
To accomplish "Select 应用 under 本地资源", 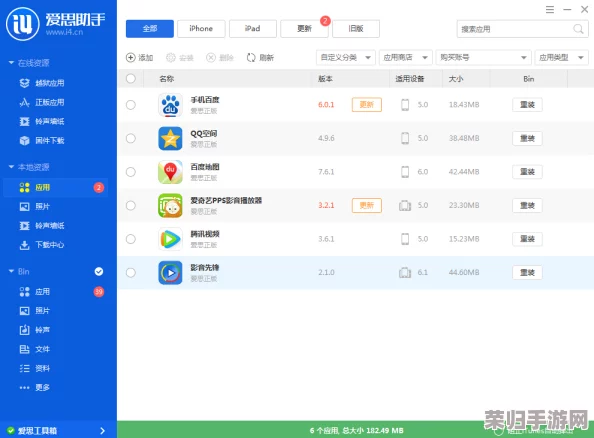I will pos(56,188).
